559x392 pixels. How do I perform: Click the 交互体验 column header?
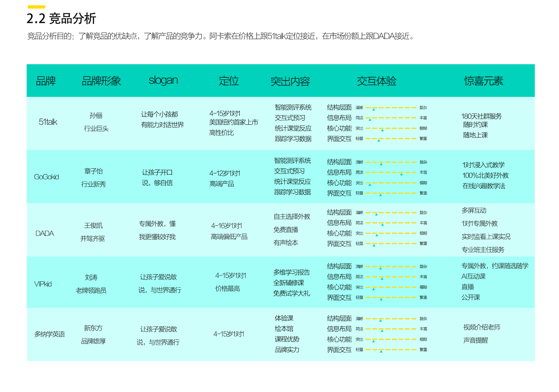(x=376, y=81)
